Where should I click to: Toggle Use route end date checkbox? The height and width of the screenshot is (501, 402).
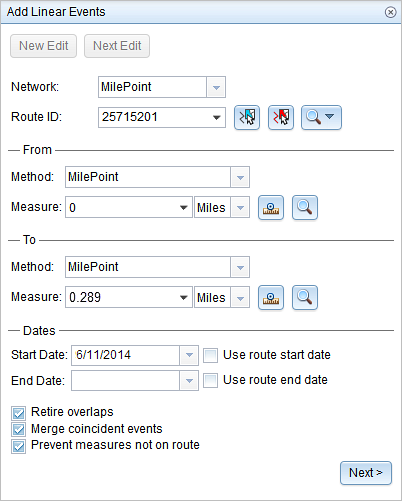coord(211,380)
